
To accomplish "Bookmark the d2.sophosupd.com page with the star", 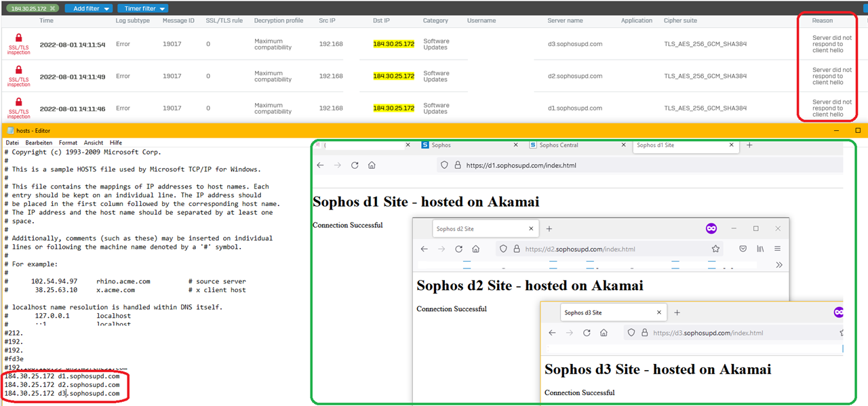I will pyautogui.click(x=715, y=249).
